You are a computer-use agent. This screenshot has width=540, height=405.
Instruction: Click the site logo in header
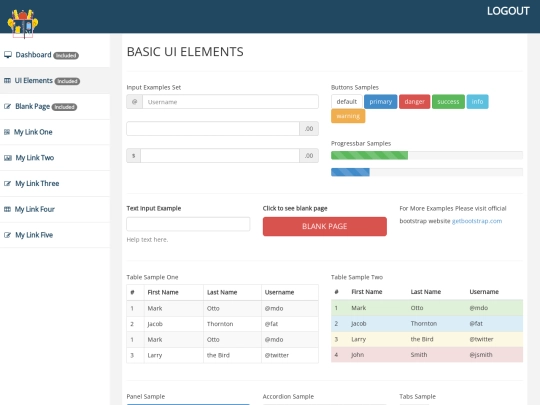point(23,23)
